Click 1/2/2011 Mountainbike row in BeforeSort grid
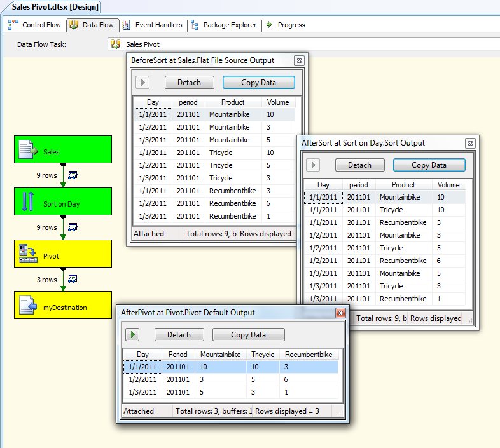The width and height of the screenshot is (500, 448). pos(214,127)
